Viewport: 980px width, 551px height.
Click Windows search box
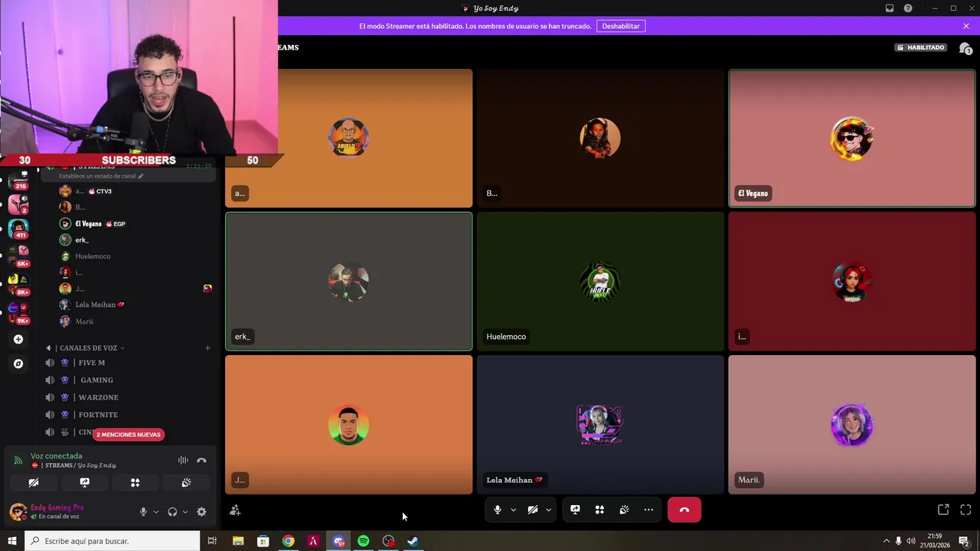113,541
